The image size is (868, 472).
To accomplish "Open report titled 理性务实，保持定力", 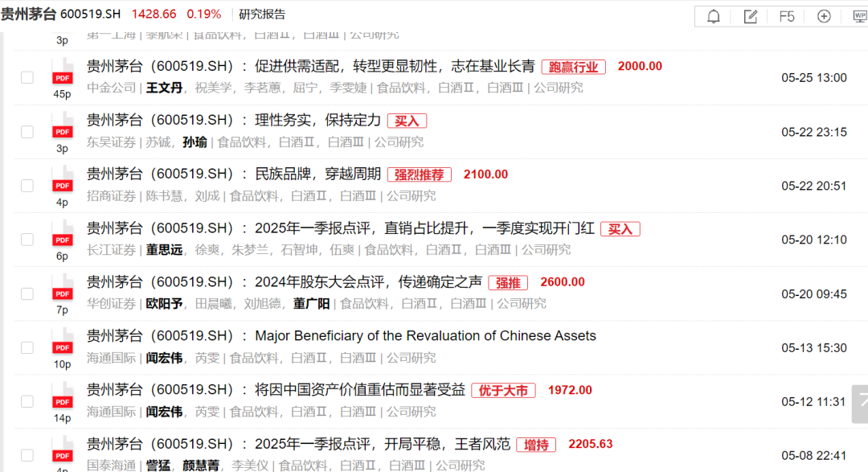I will [234, 120].
